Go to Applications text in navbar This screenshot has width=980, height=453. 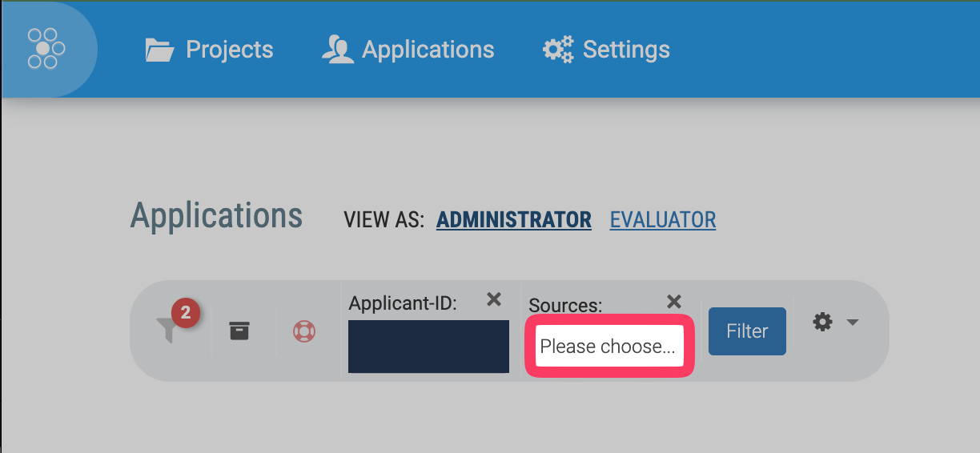428,50
